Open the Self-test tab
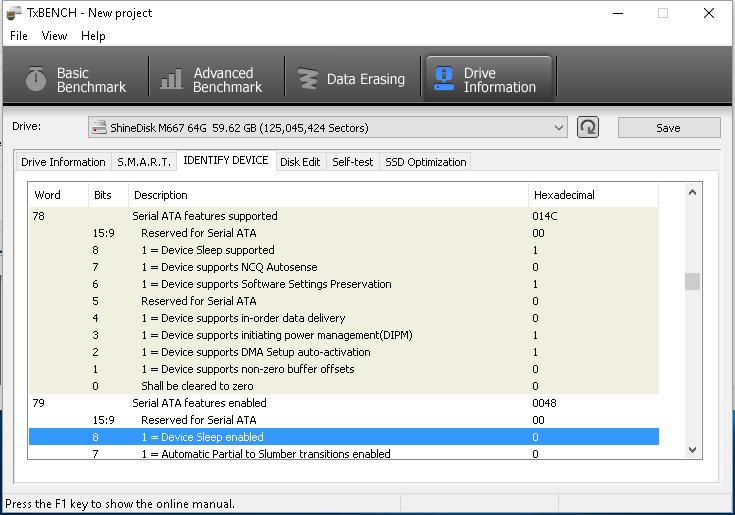The height and width of the screenshot is (515, 735). click(x=352, y=162)
